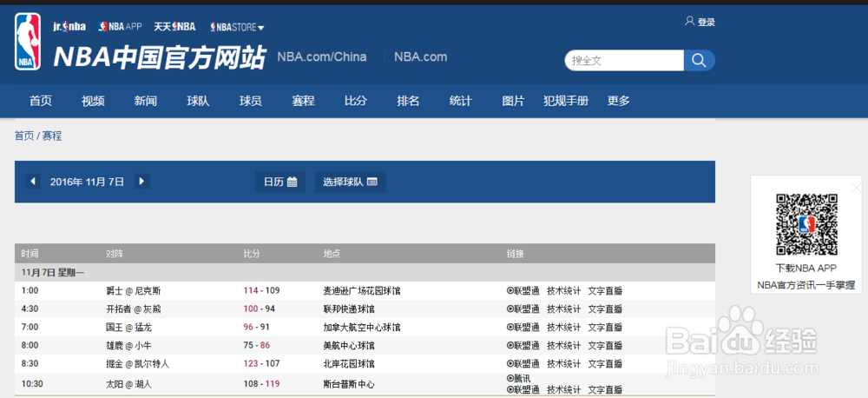Click the 斯台普斯中心 venue

point(349,384)
